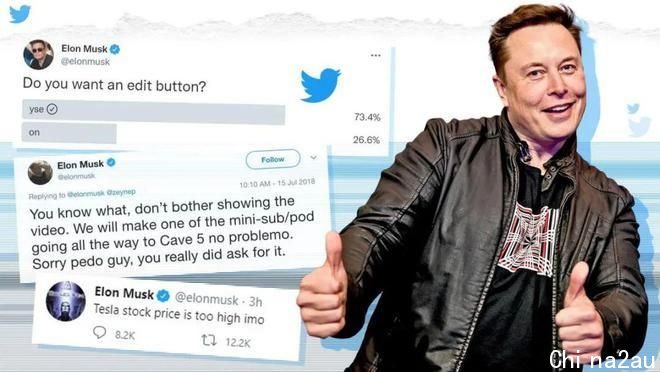Screen dimensions: 660x372
Task: Click the reply bubble icon showing 8.2K
Action: point(99,332)
